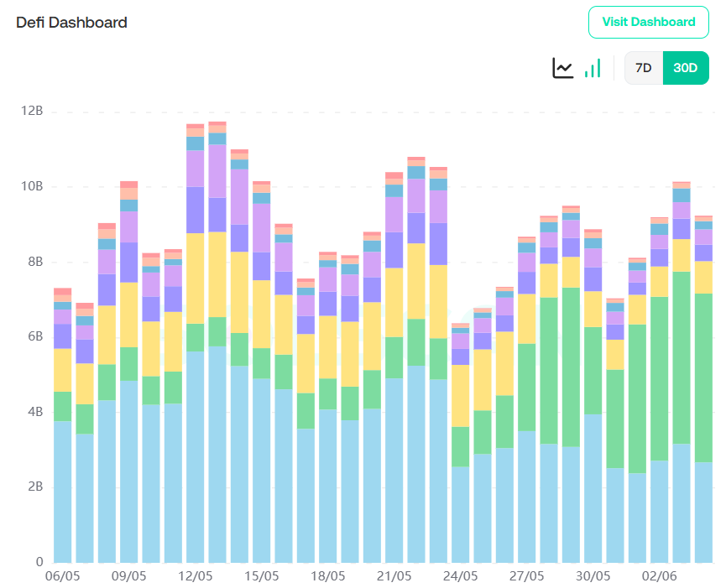Click the Defi Dashboard title
Viewport: 726px width, 588px height.
click(72, 23)
